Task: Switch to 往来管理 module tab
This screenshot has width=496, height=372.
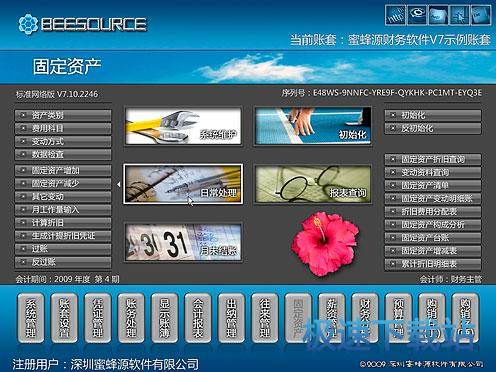Action: [264, 318]
